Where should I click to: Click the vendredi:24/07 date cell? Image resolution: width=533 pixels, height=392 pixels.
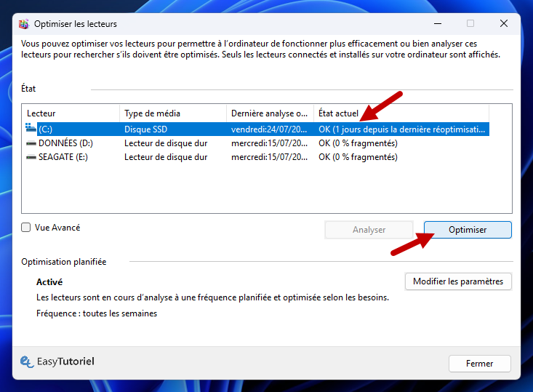tap(269, 129)
